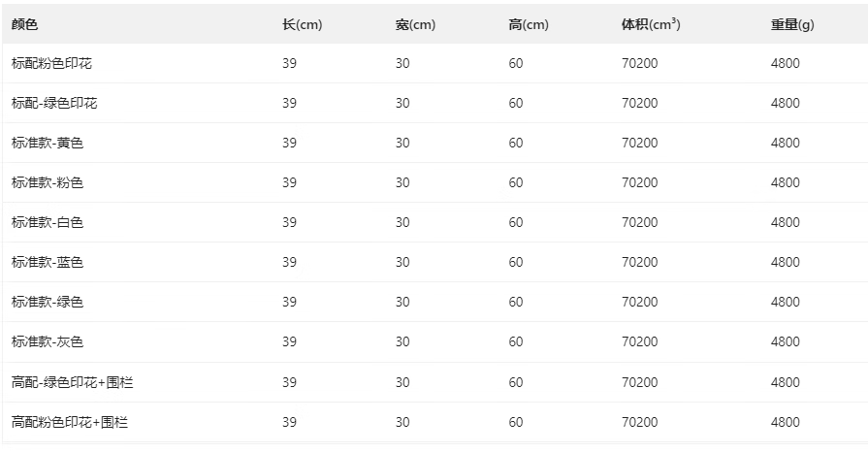Viewport: 868px width, 453px height.
Task: Click the 长(cm) column header
Action: 302,24
